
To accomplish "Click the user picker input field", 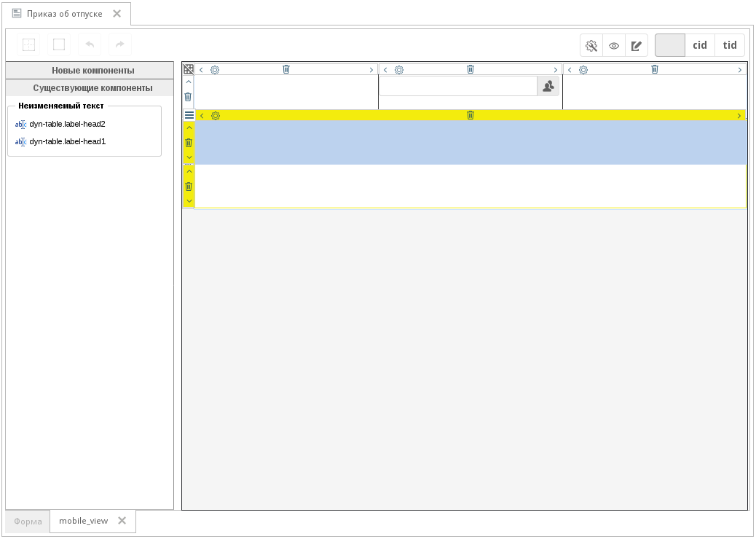I will [x=458, y=86].
